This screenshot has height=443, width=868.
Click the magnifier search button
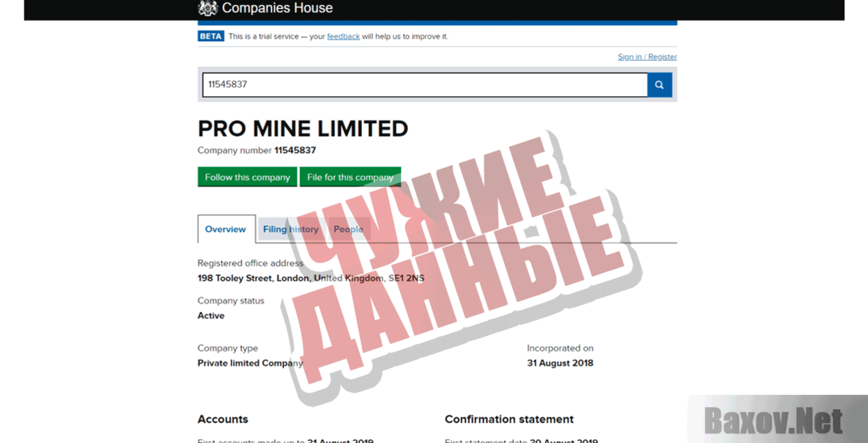659,85
